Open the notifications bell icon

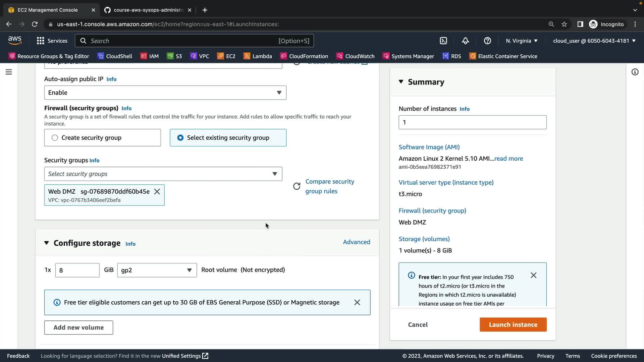[x=465, y=41]
